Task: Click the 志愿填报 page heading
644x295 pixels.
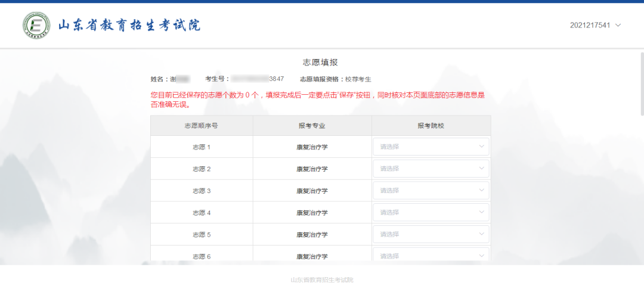Action: (321, 63)
